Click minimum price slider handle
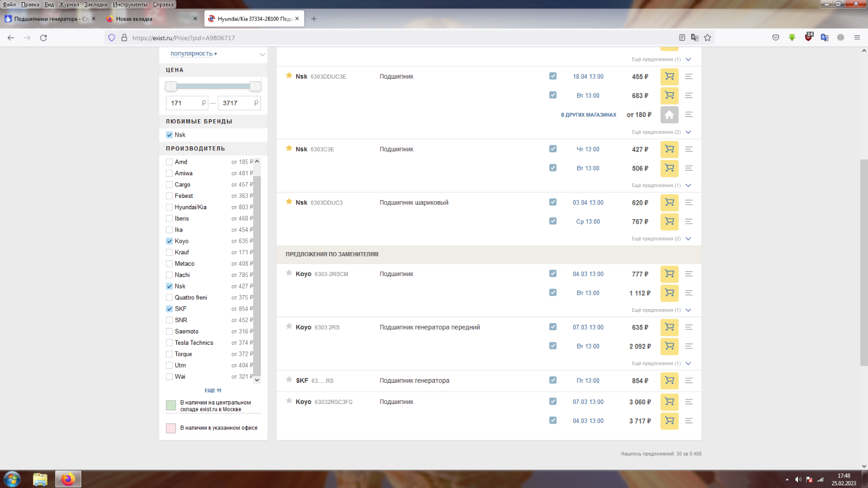The width and height of the screenshot is (868, 488). pyautogui.click(x=171, y=86)
